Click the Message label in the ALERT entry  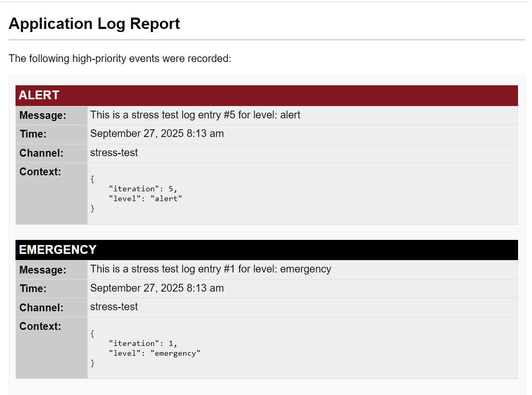tap(43, 115)
